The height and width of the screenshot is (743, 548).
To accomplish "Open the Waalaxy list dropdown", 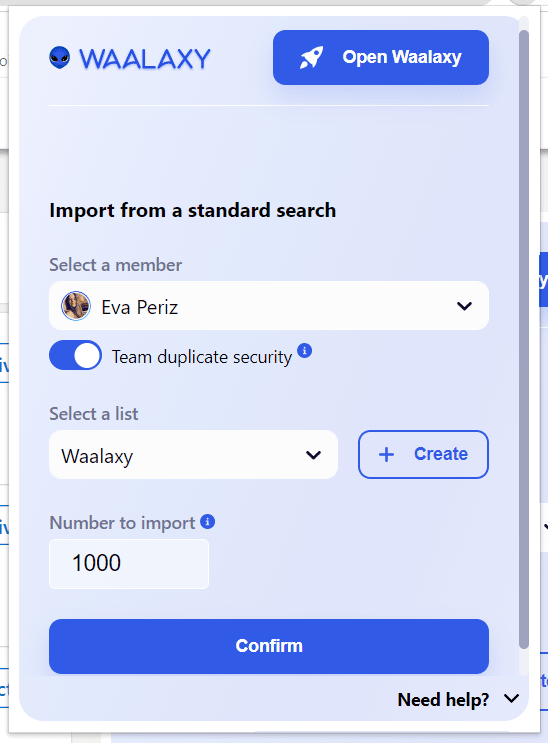I will coord(193,454).
